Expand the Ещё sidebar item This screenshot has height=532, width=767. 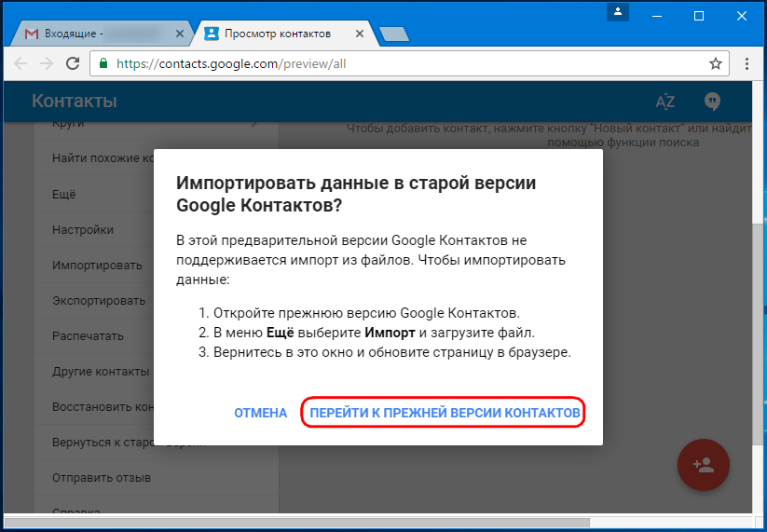(64, 194)
